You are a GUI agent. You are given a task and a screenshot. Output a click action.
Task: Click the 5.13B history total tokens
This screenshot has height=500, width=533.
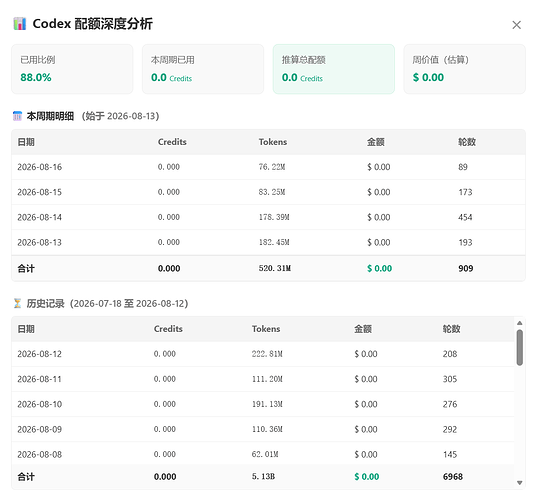pyautogui.click(x=263, y=477)
